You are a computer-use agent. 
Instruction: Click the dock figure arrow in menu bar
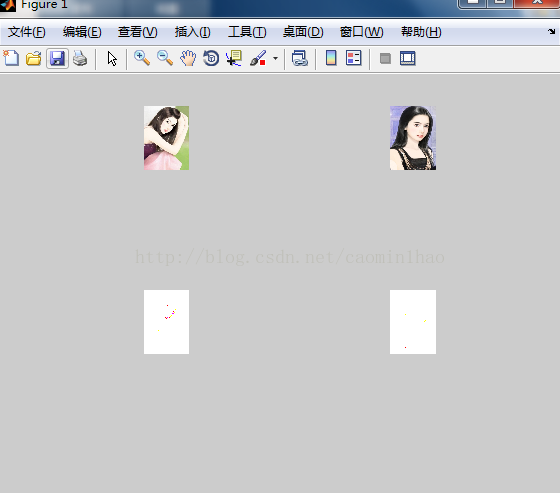pos(551,31)
